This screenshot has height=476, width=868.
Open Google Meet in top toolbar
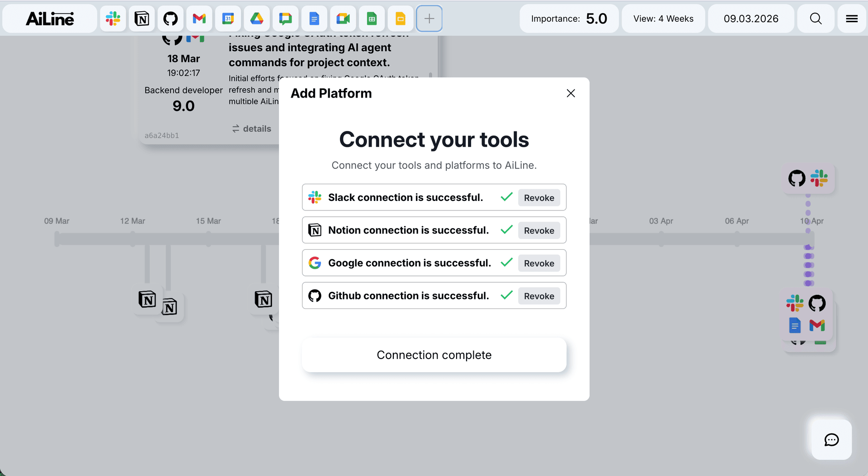tap(343, 19)
